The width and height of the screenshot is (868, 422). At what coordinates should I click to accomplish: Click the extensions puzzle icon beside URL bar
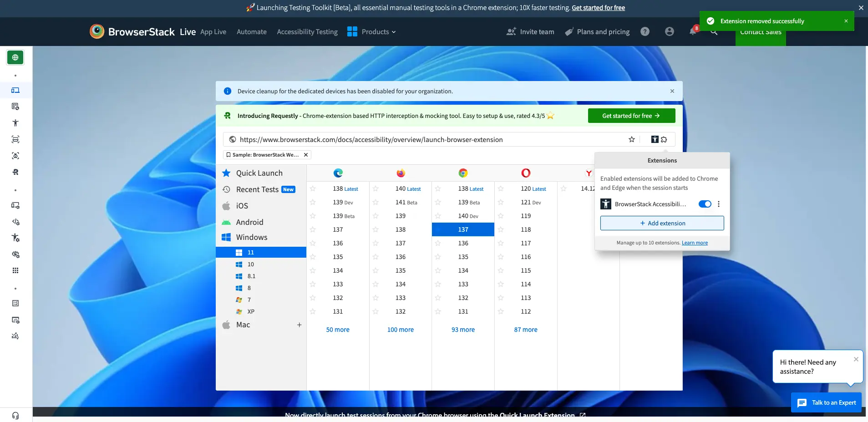(664, 139)
